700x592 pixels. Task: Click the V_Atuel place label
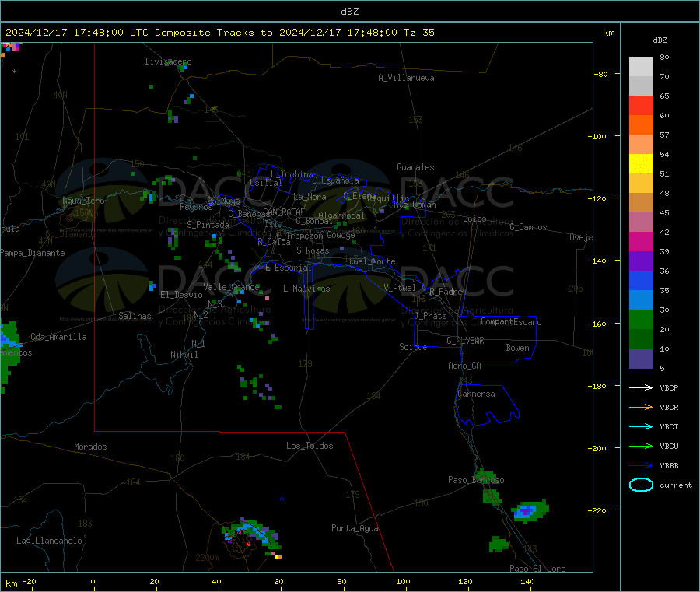pyautogui.click(x=400, y=288)
